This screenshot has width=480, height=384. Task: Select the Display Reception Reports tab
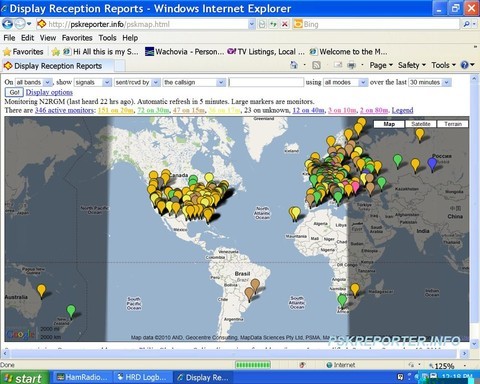[x=57, y=66]
